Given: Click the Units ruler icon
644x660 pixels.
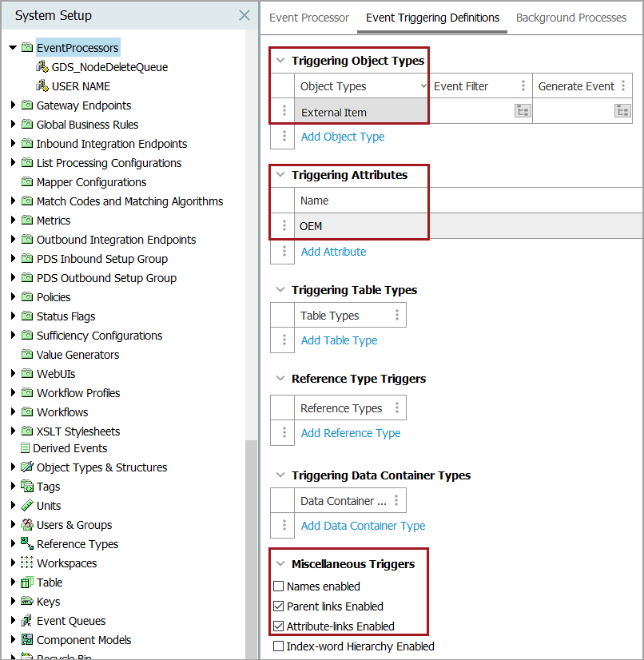Looking at the screenshot, I should coord(27,506).
